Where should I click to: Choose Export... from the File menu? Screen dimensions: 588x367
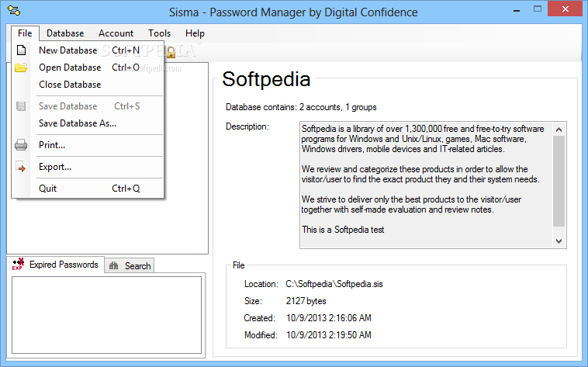coord(89,167)
